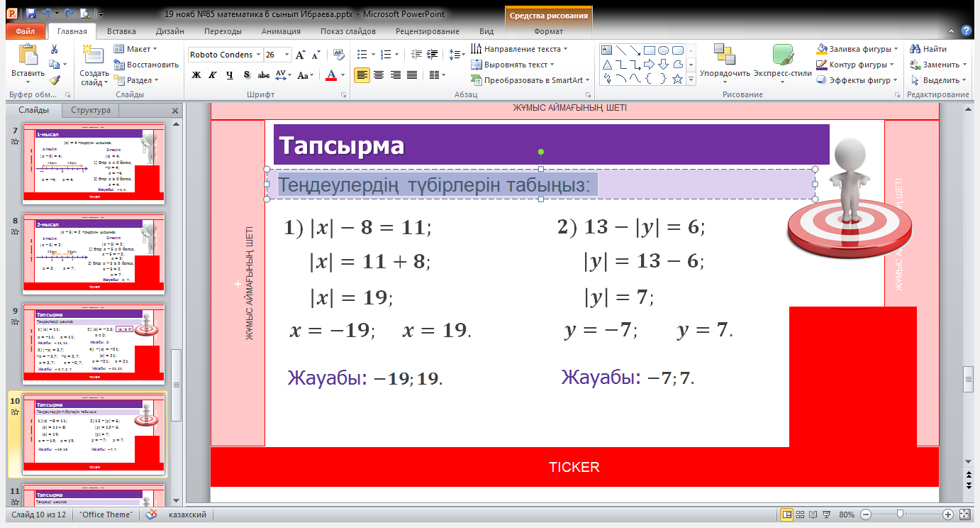
Task: Toggle Italic (К) formatting
Action: [212, 75]
